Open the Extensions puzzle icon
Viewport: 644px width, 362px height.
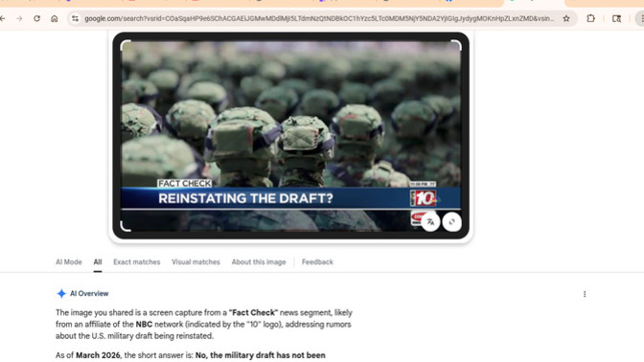(590, 18)
